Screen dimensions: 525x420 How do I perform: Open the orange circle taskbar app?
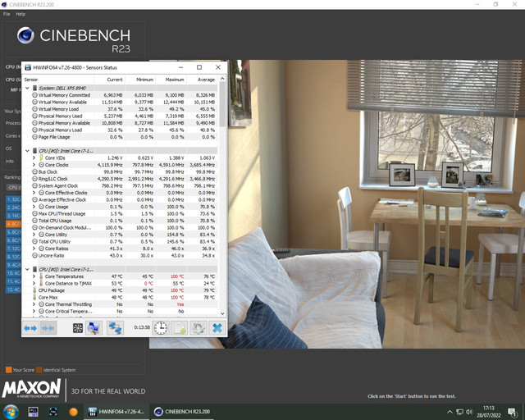[x=73, y=412]
